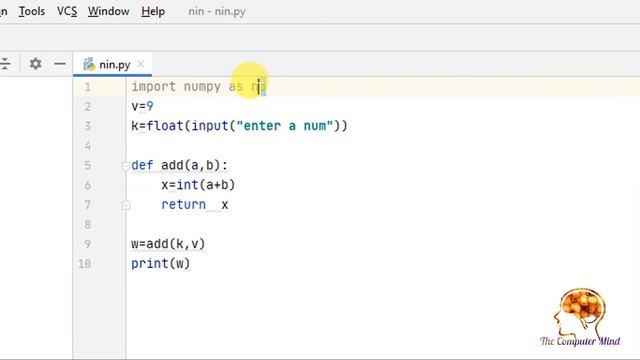Click the 'return x' statement
This screenshot has height=360, width=640.
[195, 204]
